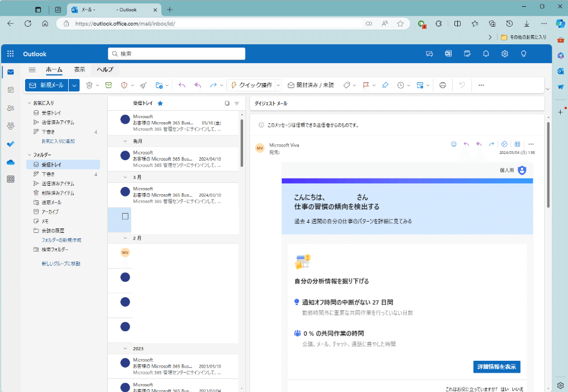Pin the message with pin icon

(385, 85)
